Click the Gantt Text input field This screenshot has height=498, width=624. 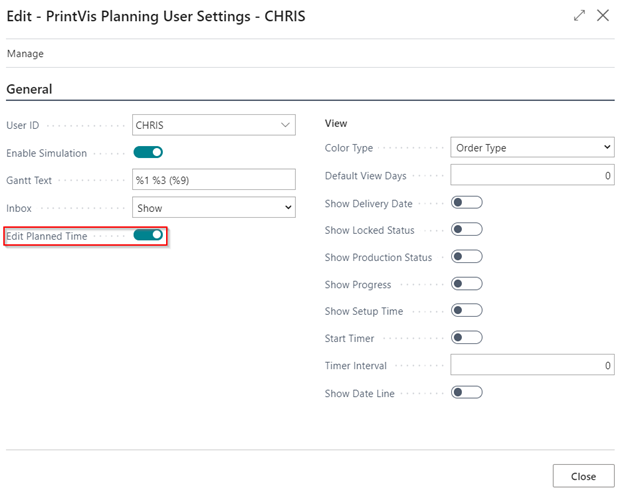click(214, 180)
